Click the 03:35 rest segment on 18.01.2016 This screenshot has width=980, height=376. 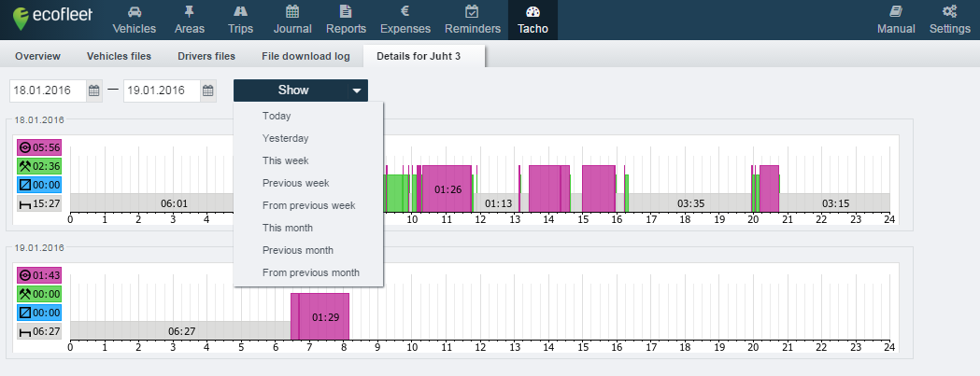click(690, 203)
